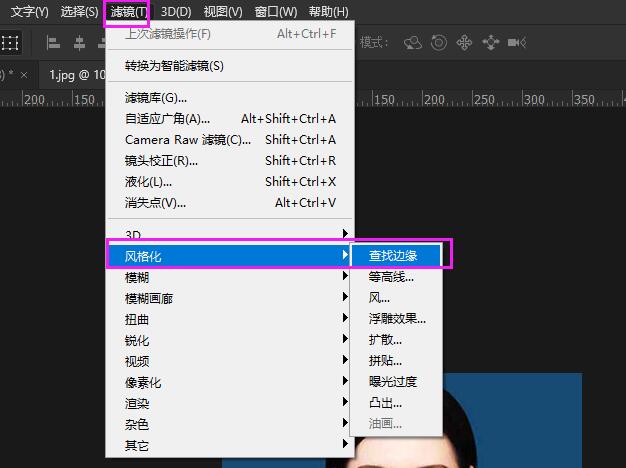Close the first document tab
Screen dimensions: 626x468
tap(24, 75)
